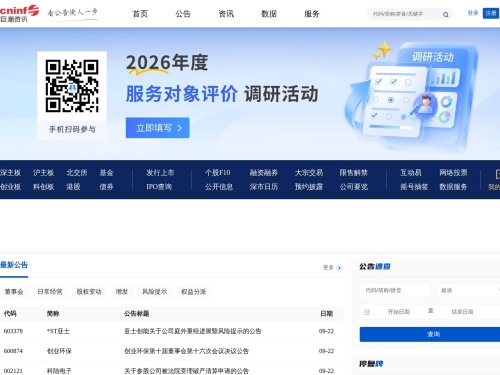Open the 限售解禁 link

coord(354,173)
